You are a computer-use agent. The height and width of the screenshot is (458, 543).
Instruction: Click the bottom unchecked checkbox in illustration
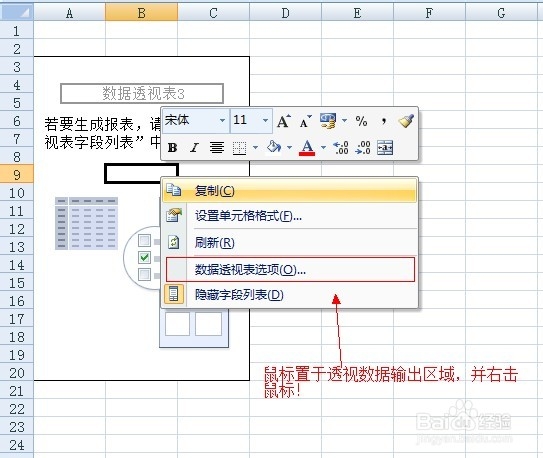[144, 274]
